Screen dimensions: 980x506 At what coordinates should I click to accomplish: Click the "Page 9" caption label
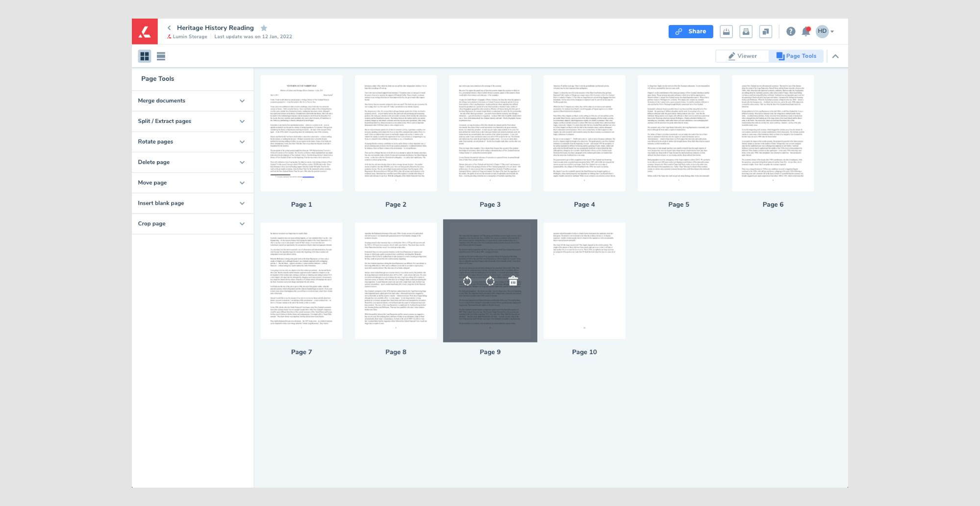pos(490,352)
